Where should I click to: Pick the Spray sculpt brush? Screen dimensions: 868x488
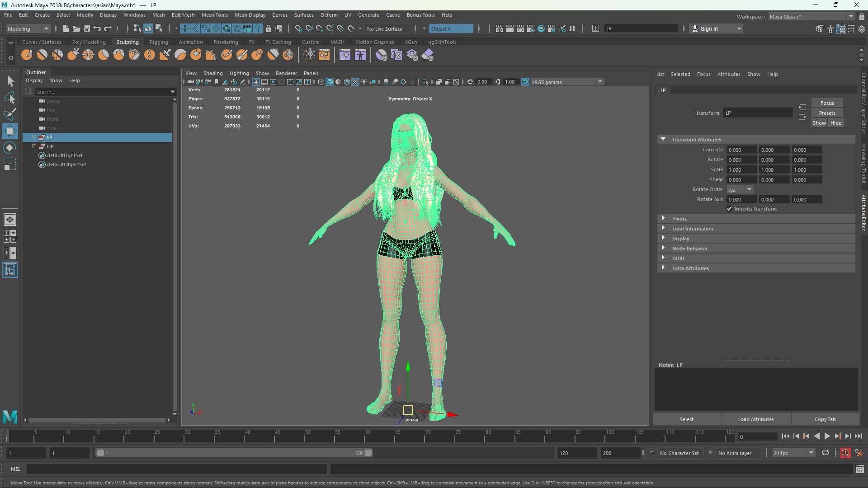(x=134, y=55)
